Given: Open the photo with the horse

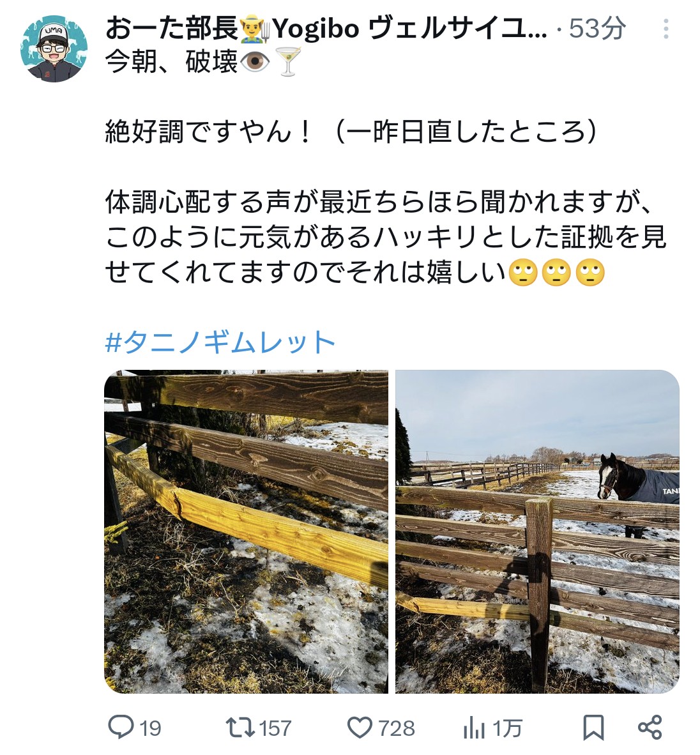Looking at the screenshot, I should point(537,531).
